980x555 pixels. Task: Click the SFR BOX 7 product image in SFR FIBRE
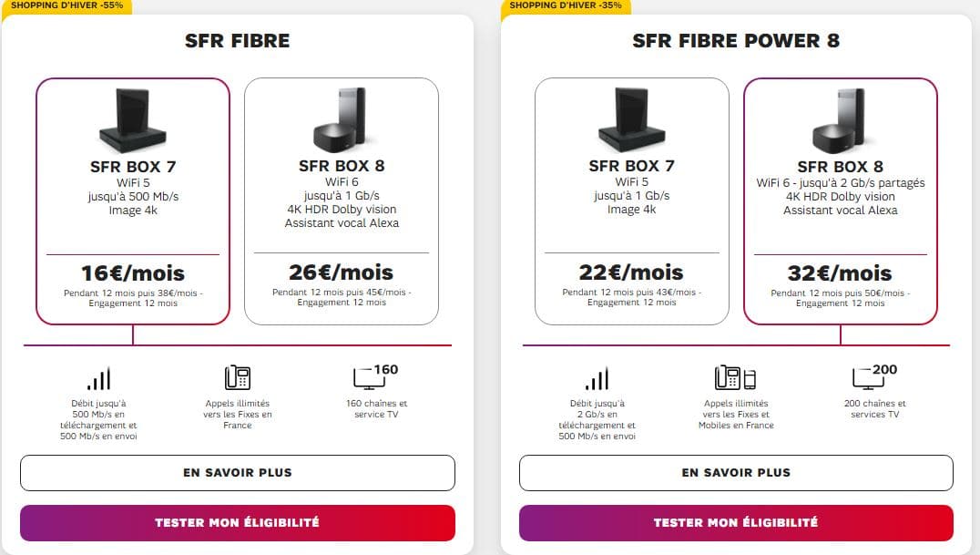(133, 117)
